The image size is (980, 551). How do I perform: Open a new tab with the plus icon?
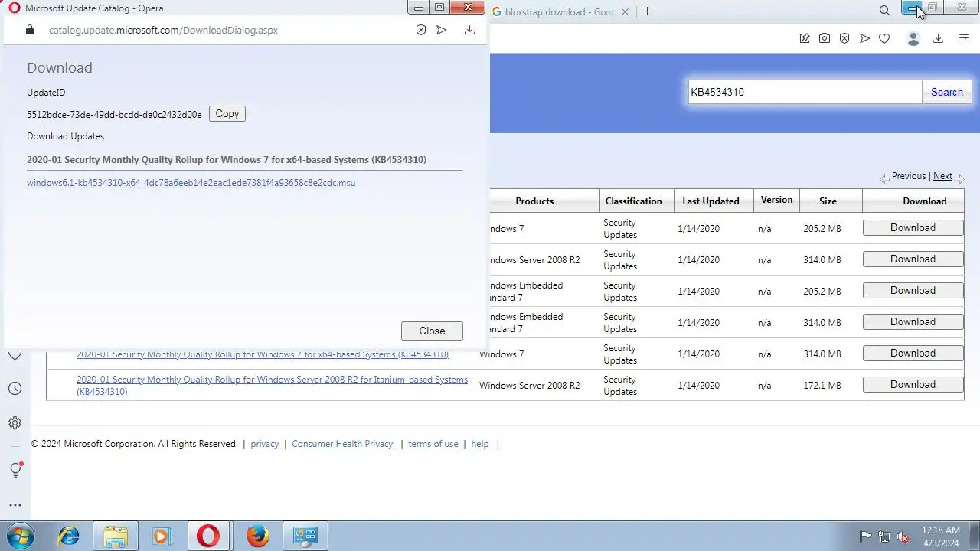pos(647,11)
